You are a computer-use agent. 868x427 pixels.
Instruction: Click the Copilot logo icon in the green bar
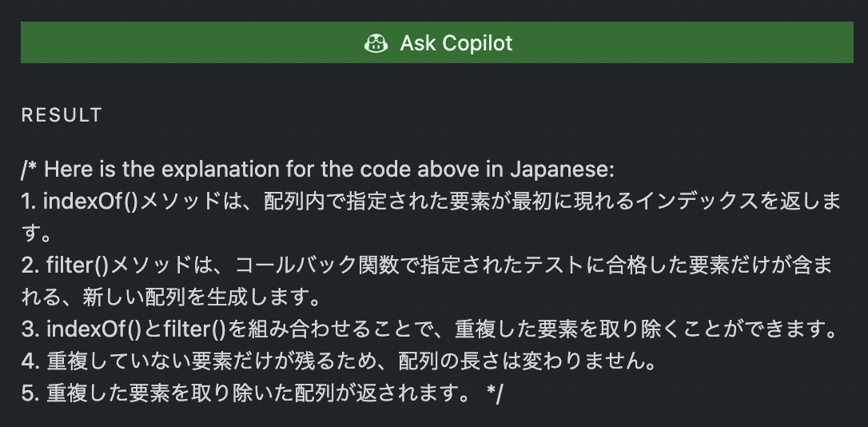point(376,43)
